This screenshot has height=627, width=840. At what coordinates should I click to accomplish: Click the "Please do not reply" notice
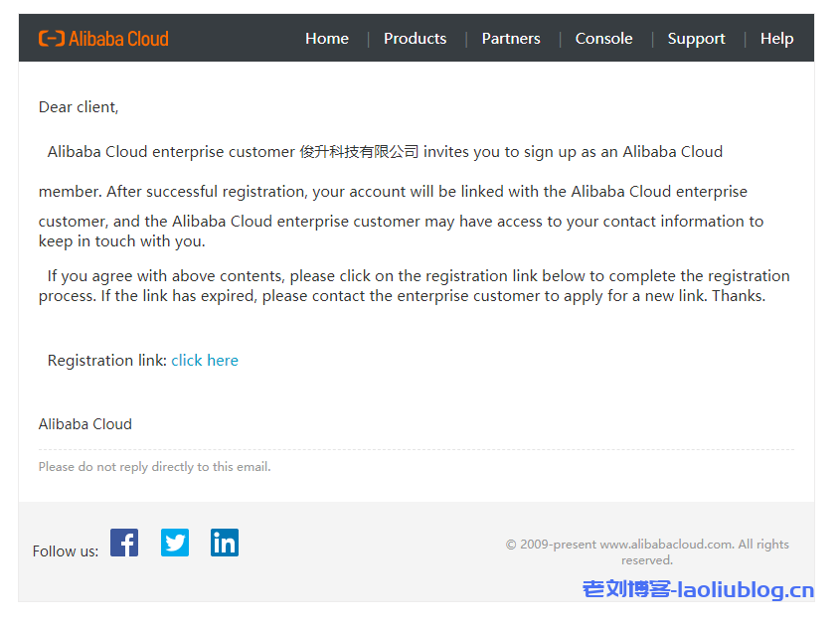tap(154, 467)
